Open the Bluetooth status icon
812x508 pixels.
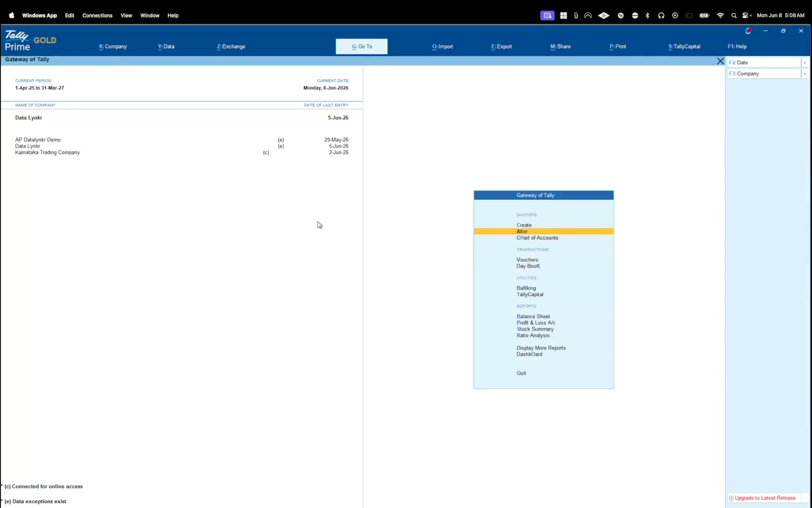(647, 15)
